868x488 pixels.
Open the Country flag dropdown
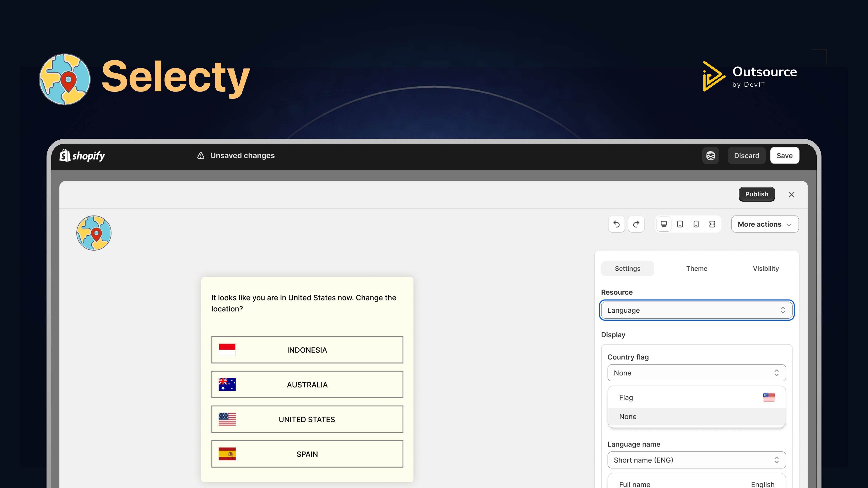click(x=696, y=373)
